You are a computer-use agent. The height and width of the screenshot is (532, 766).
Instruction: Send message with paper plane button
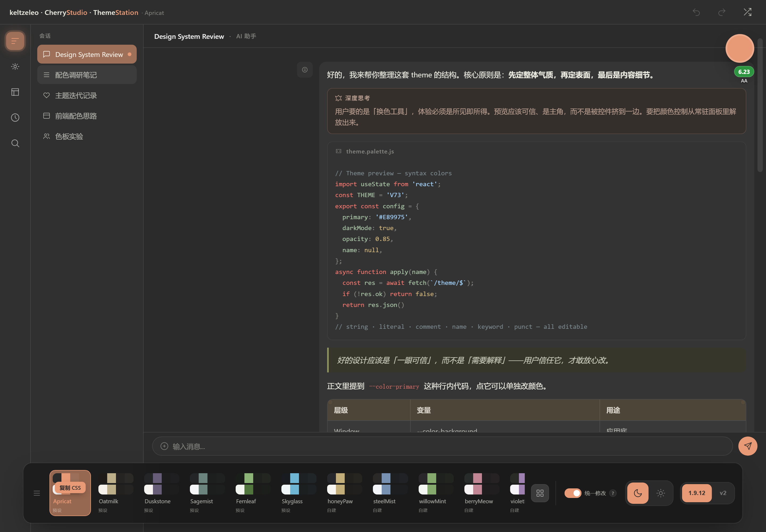748,446
